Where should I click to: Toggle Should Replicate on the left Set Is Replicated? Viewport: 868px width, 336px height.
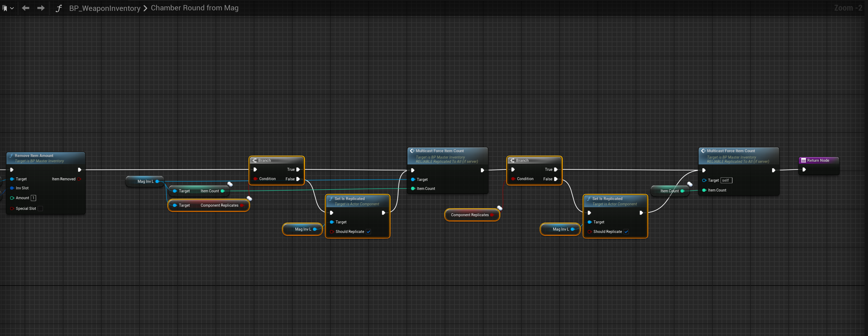[x=368, y=232]
